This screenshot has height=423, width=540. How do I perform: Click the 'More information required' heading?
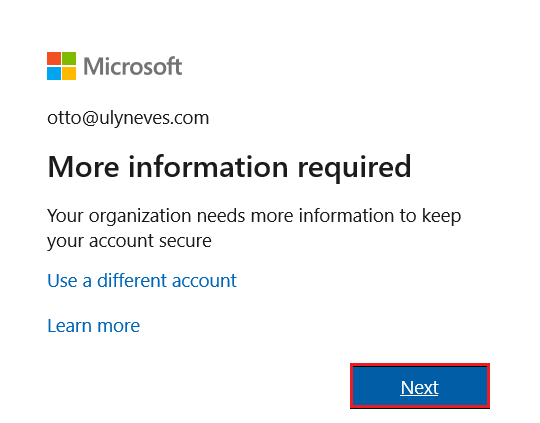coord(229,167)
